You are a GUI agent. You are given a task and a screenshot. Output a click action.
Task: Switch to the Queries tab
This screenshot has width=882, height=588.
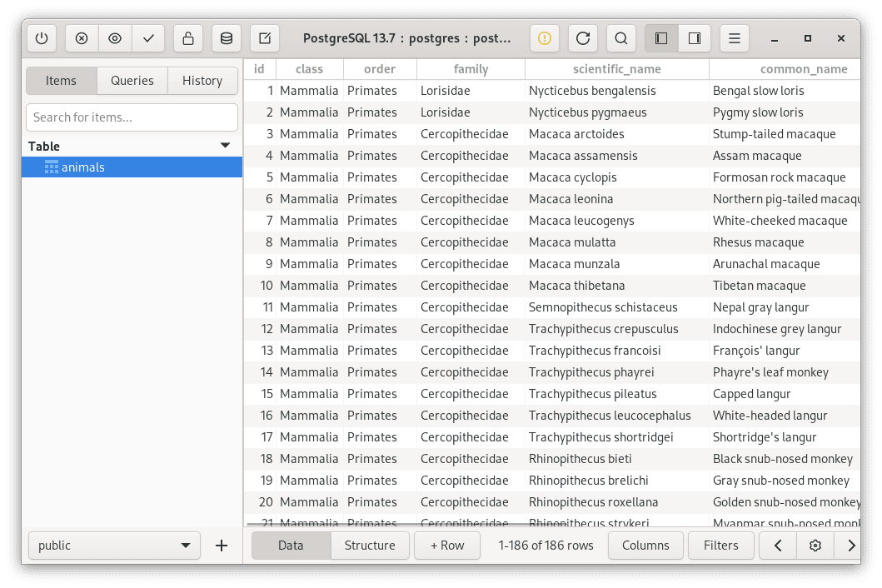(132, 81)
